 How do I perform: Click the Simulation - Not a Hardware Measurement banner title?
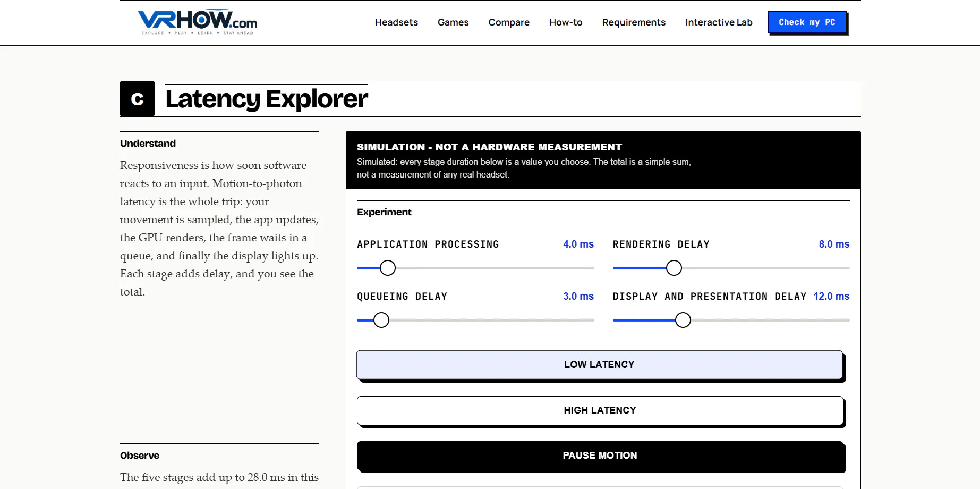pyautogui.click(x=489, y=147)
